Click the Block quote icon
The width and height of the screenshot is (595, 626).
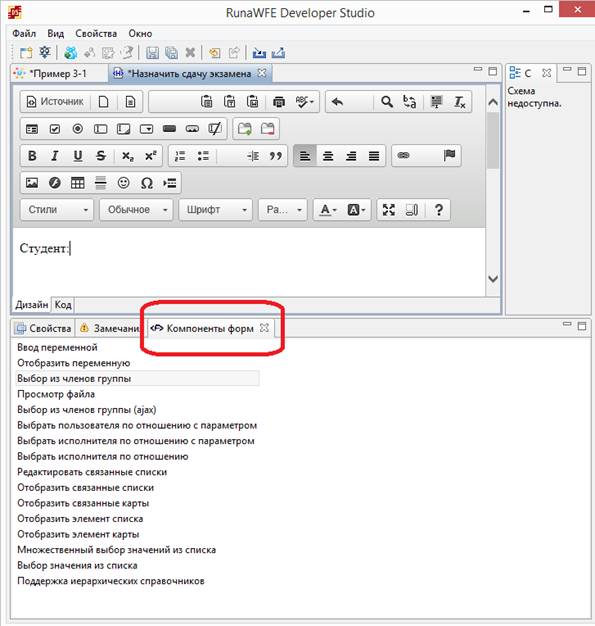[276, 156]
